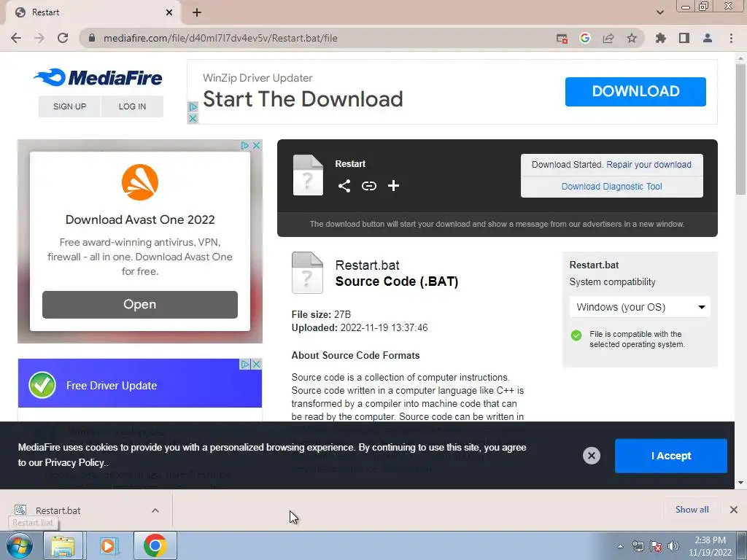The image size is (747, 560).
Task: Click the page vertical scrollbar thumb
Action: pyautogui.click(x=740, y=128)
